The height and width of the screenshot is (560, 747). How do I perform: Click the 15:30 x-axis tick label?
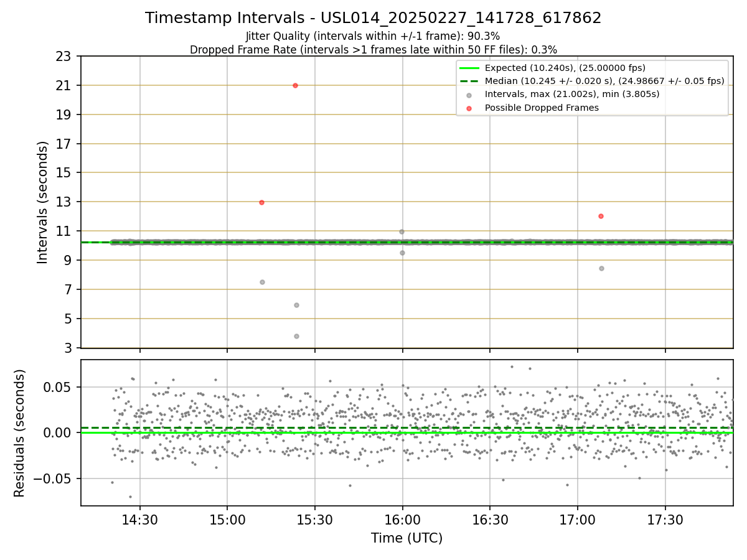point(315,519)
